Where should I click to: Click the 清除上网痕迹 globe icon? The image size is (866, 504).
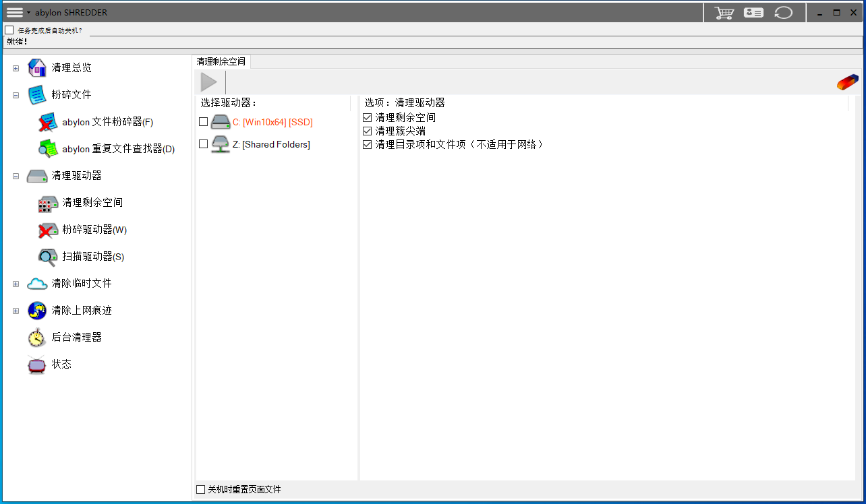coord(36,311)
